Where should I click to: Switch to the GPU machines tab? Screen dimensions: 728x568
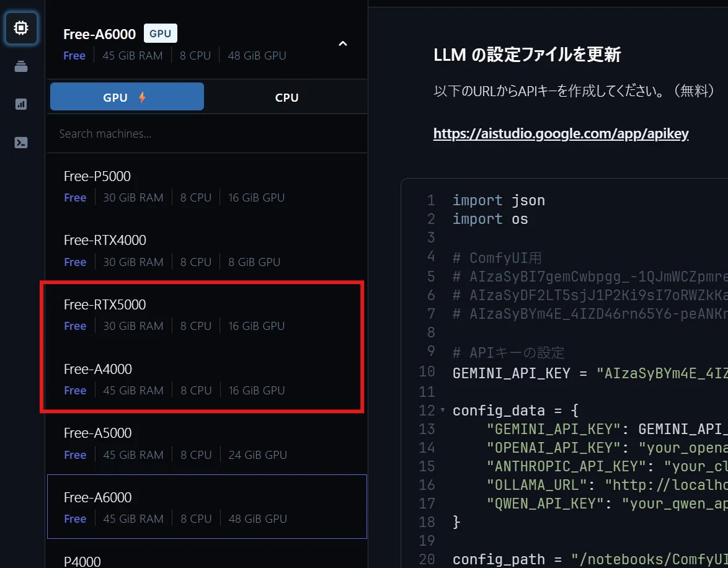127,97
